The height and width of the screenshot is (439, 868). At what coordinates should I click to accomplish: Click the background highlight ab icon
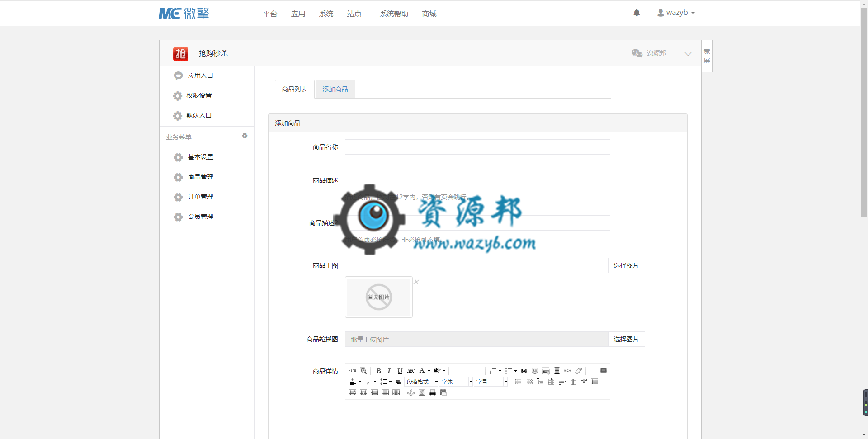437,371
